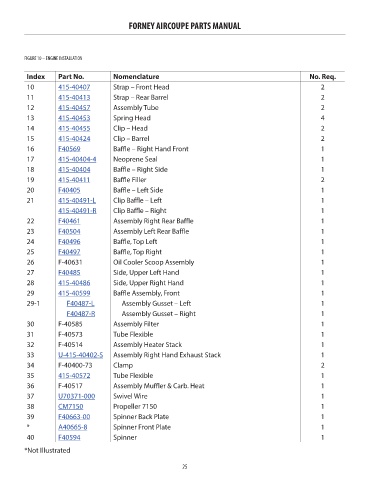The width and height of the screenshot is (370, 480).
Task: Click the Oil Cooler Scoop Assembly text
Action: 153,262
